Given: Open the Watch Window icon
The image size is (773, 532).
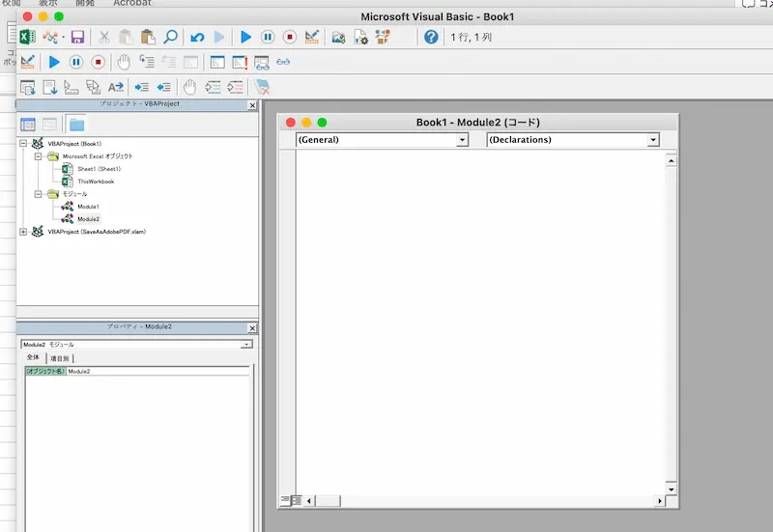Looking at the screenshot, I should pyautogui.click(x=262, y=63).
